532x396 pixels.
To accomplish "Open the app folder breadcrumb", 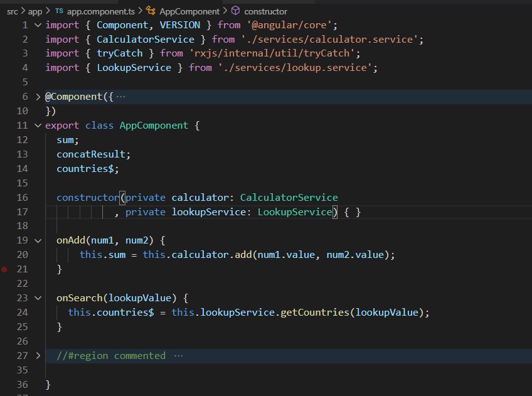I will coord(35,11).
